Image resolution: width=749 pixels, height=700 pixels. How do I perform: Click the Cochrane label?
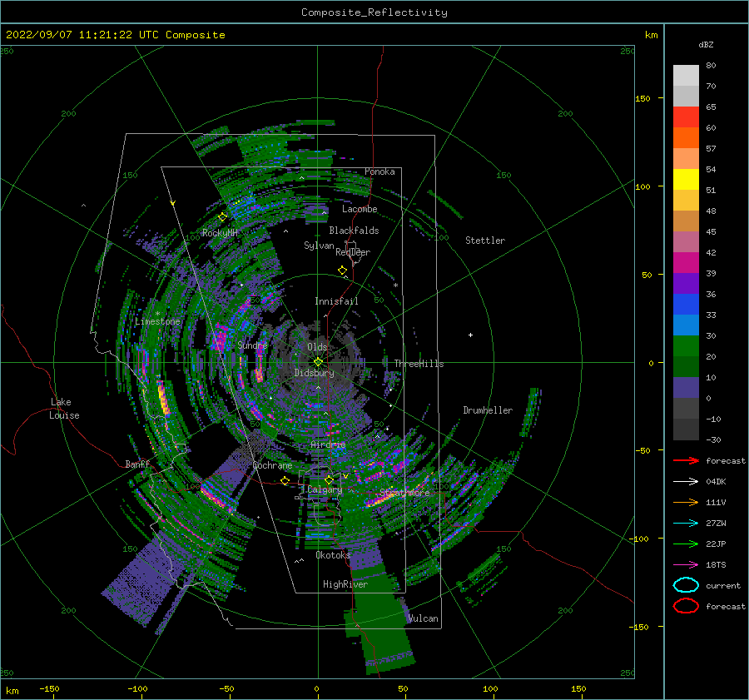(272, 465)
